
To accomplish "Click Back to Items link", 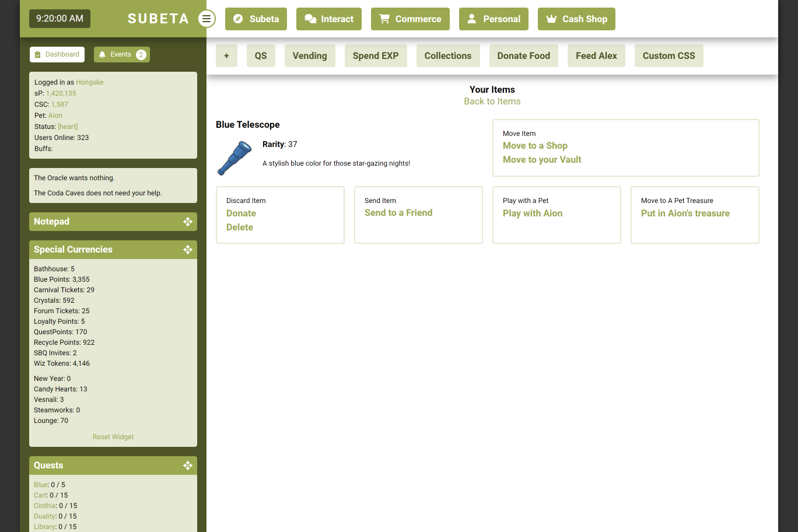I will click(492, 101).
